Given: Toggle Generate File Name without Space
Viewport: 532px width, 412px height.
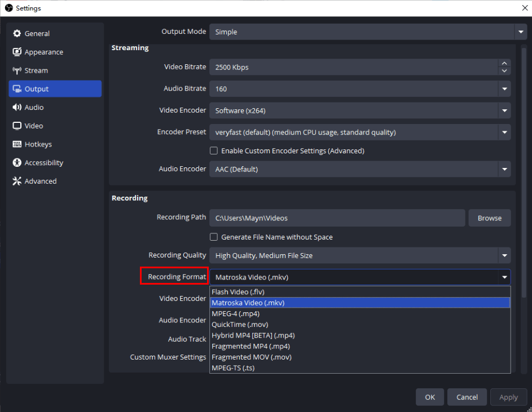Looking at the screenshot, I should click(x=214, y=237).
